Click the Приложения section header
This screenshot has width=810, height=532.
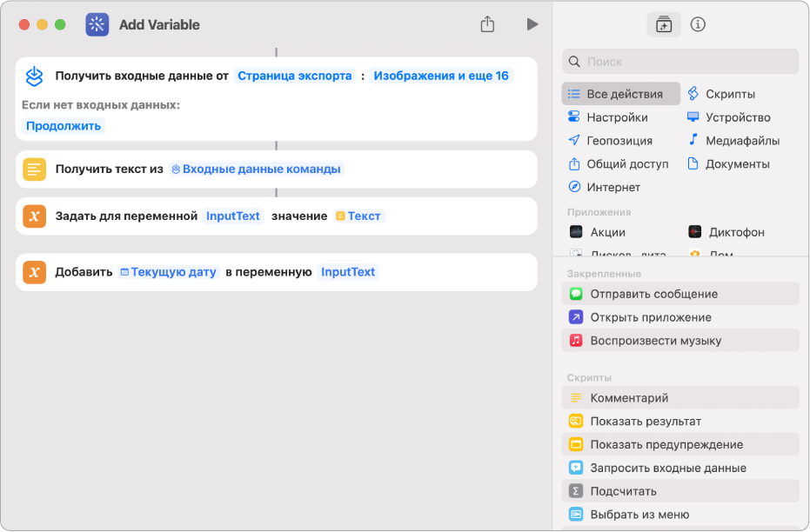point(599,212)
